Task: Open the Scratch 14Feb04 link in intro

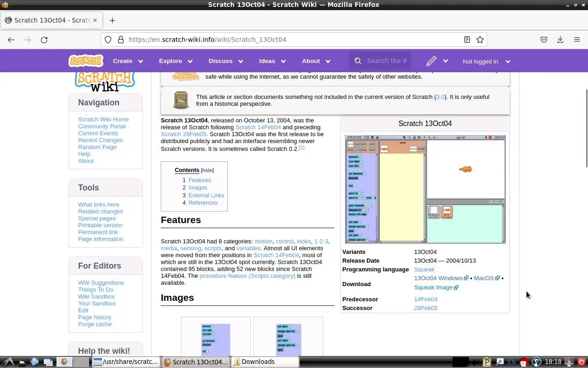Action: coord(258,127)
